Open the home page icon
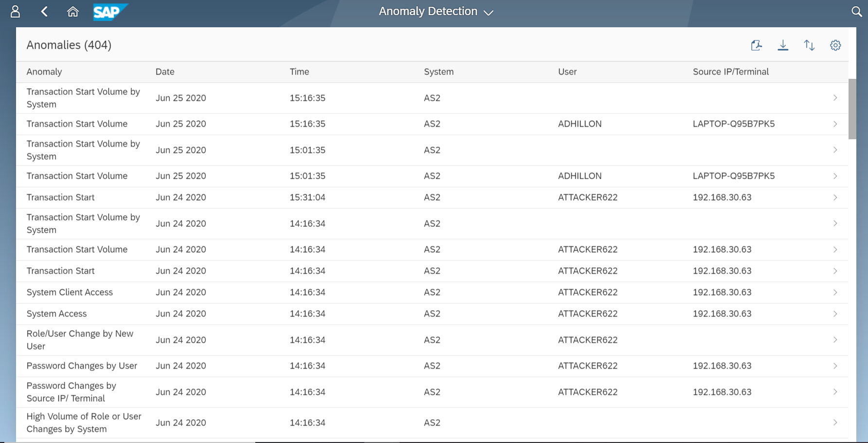The height and width of the screenshot is (443, 868). (x=72, y=12)
